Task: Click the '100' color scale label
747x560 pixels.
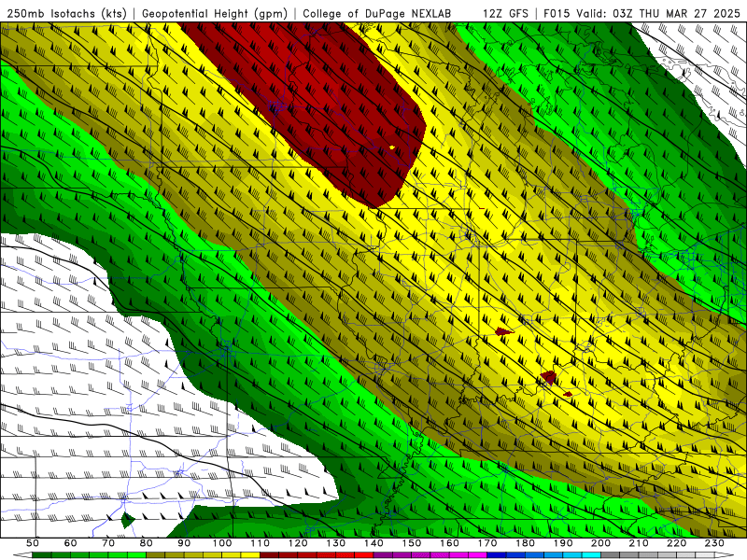Action: 222,543
